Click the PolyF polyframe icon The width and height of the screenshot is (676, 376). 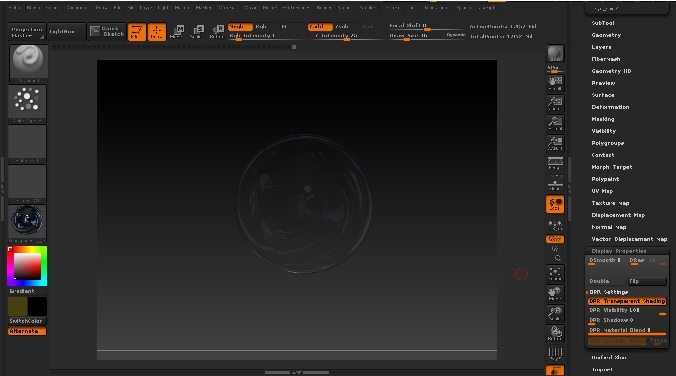click(555, 353)
